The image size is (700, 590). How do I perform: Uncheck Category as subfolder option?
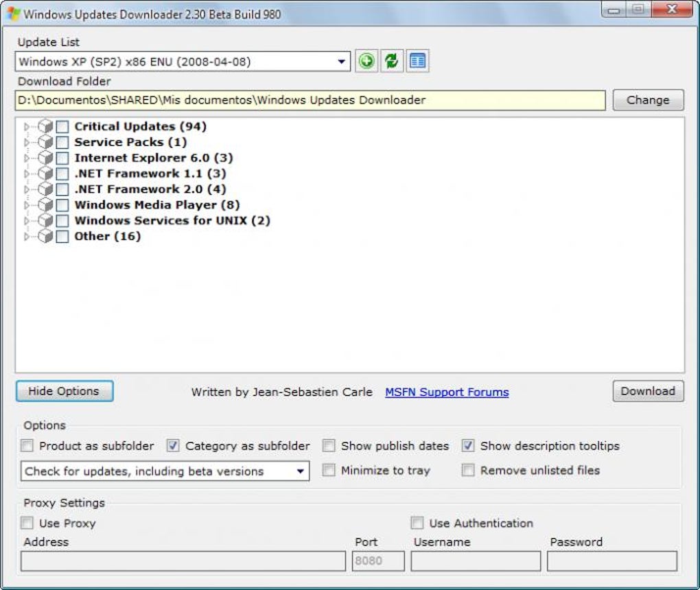pyautogui.click(x=173, y=445)
